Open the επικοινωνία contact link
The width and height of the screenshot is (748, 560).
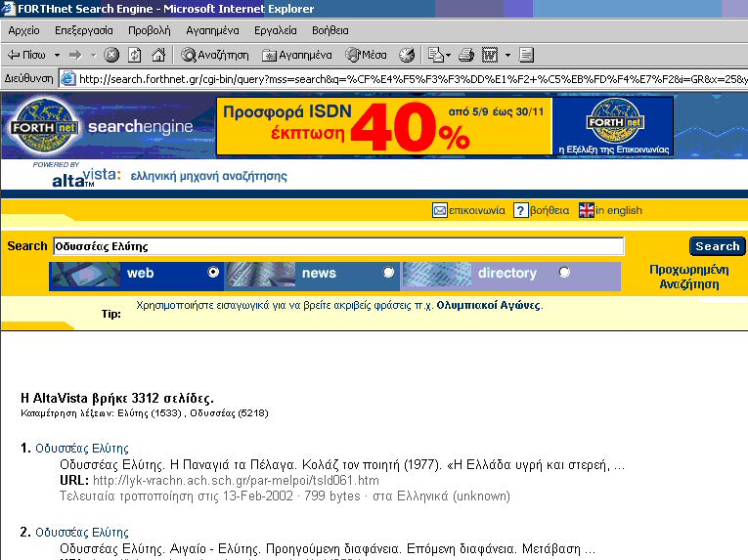coord(476,210)
